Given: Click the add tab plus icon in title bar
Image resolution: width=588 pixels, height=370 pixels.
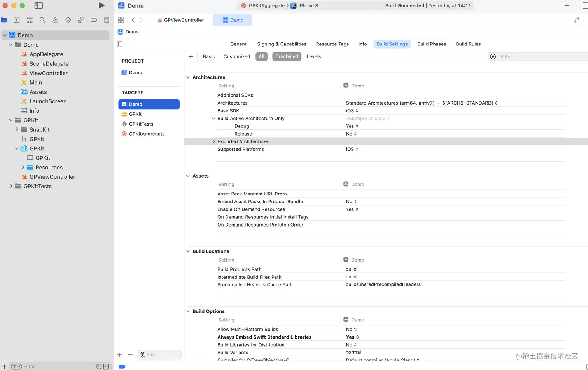Looking at the screenshot, I should (x=567, y=5).
